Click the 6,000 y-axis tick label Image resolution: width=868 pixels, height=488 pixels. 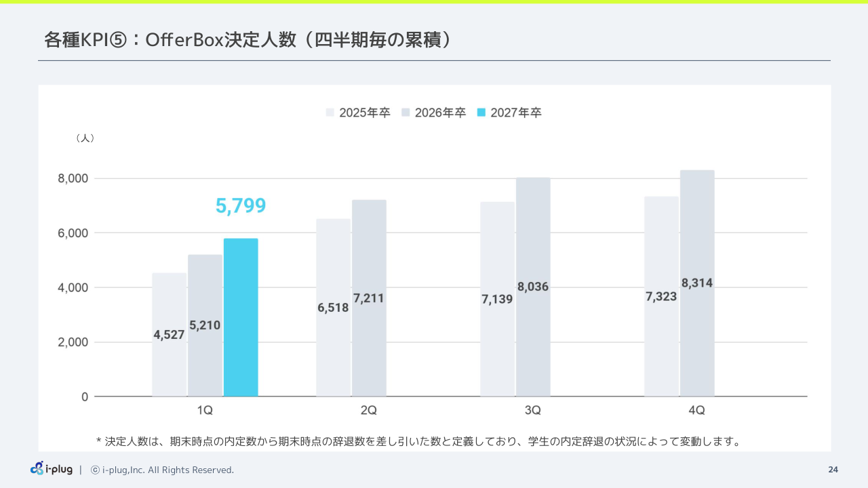pos(72,233)
